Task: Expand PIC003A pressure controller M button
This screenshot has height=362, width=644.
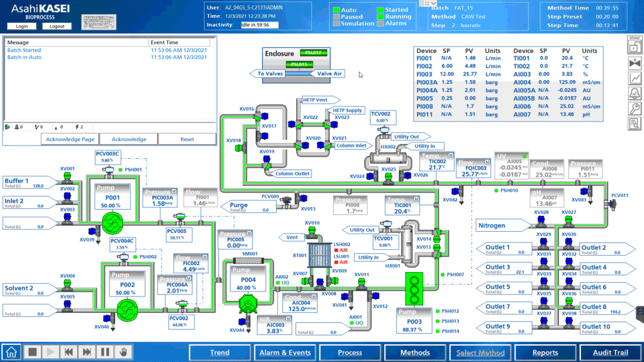Action: click(x=174, y=191)
